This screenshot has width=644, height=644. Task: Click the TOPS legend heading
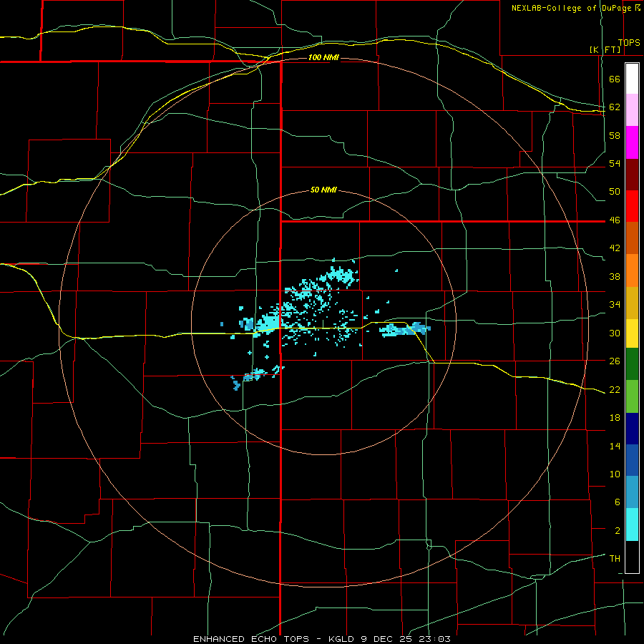(x=629, y=43)
